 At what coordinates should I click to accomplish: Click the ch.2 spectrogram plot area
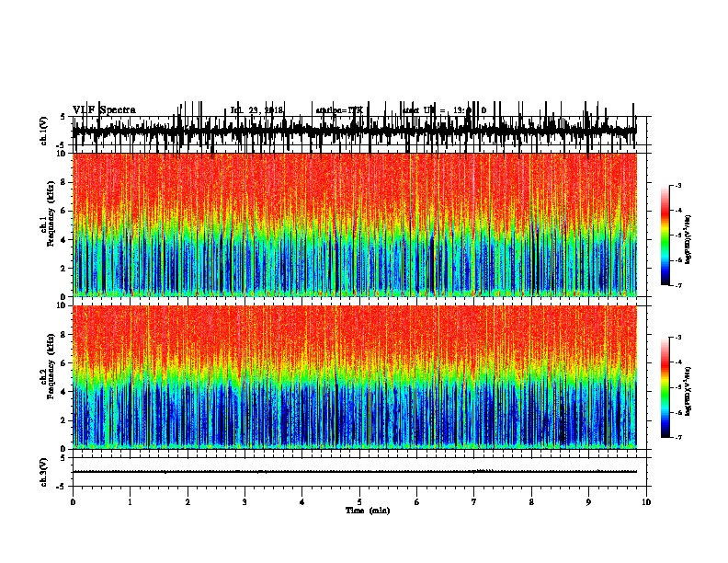pos(355,377)
